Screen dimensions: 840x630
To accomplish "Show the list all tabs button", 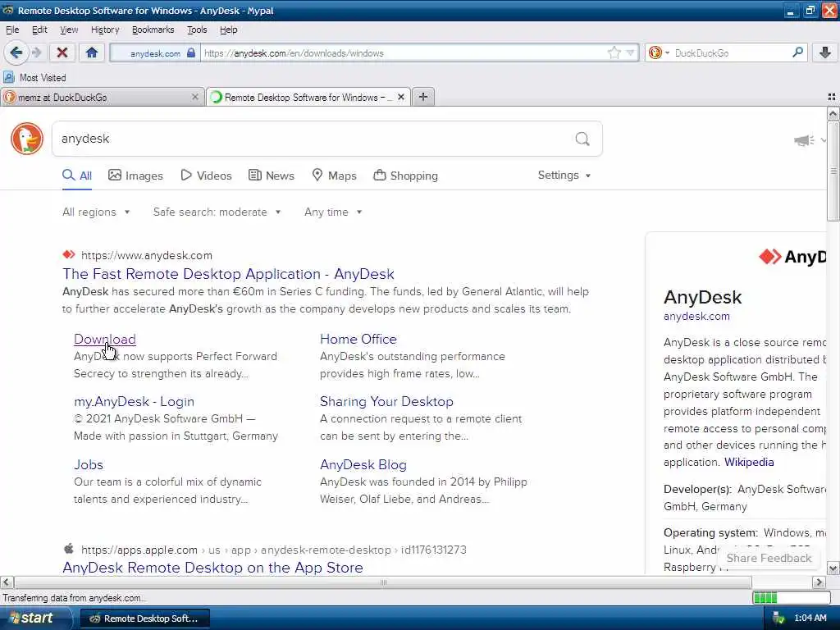I will click(x=832, y=97).
